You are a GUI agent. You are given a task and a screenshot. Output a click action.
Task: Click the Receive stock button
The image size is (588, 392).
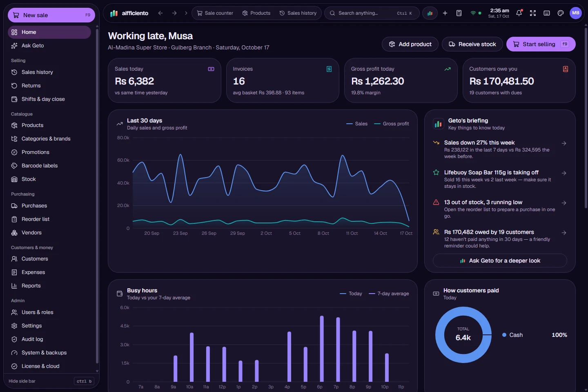click(472, 44)
